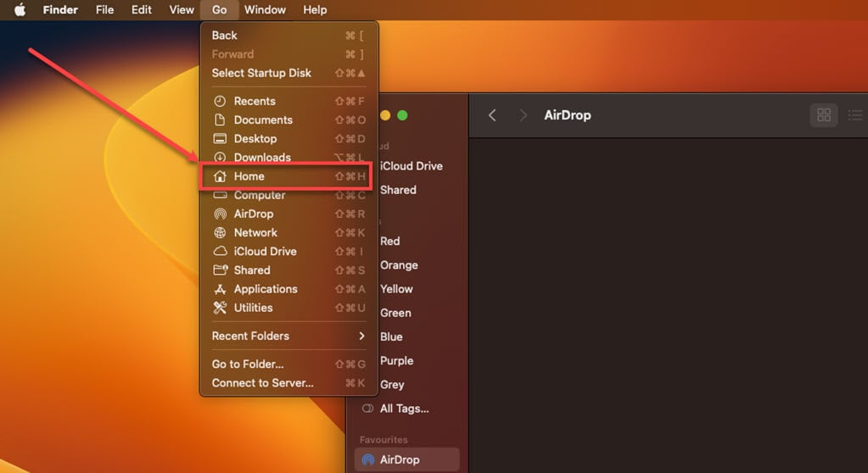
Task: Click the Home house icon
Action: (x=220, y=176)
